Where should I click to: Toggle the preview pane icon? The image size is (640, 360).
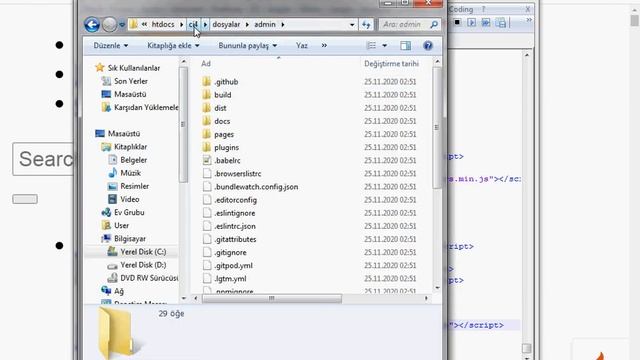pos(405,46)
